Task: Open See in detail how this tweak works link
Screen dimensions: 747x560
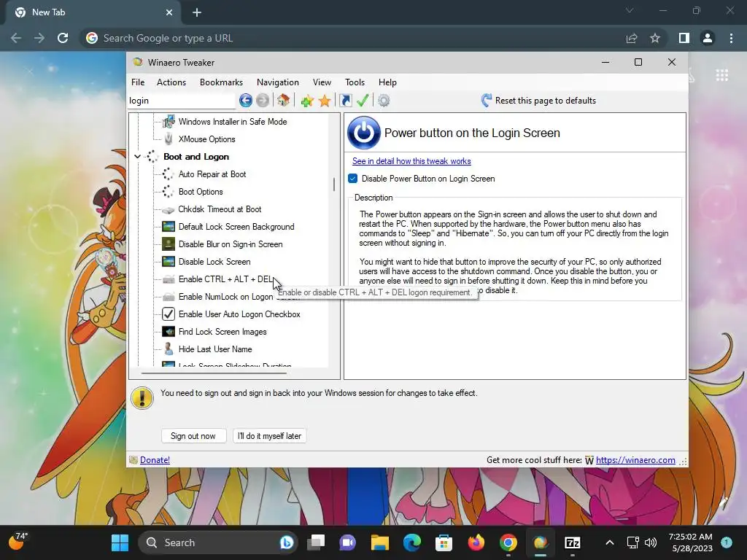Action: (x=411, y=161)
